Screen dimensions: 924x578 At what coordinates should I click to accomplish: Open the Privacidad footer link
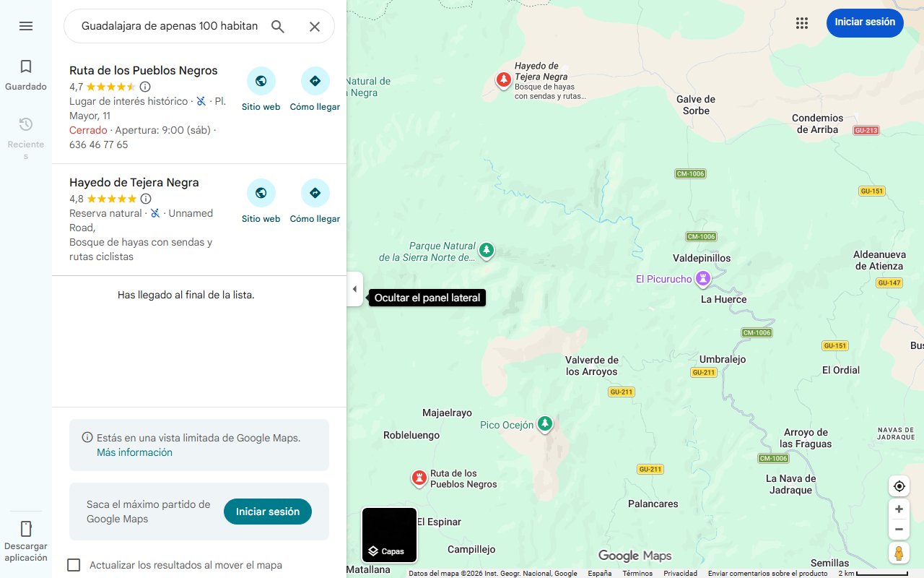pos(679,573)
